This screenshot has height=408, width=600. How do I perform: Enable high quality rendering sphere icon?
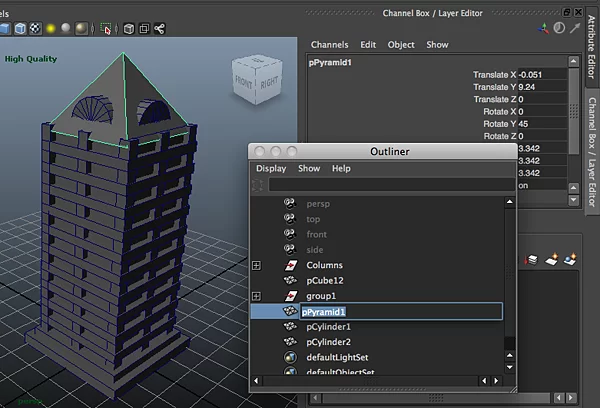coord(81,29)
